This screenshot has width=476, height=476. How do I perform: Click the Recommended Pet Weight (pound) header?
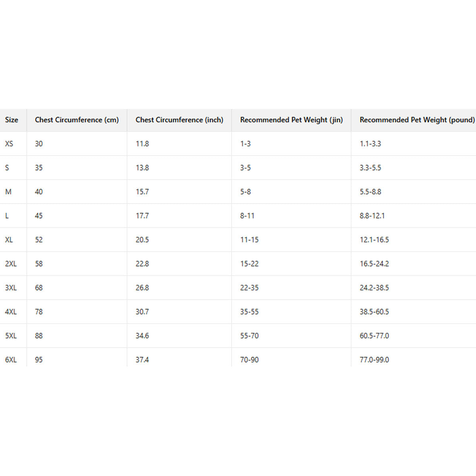coord(417,120)
